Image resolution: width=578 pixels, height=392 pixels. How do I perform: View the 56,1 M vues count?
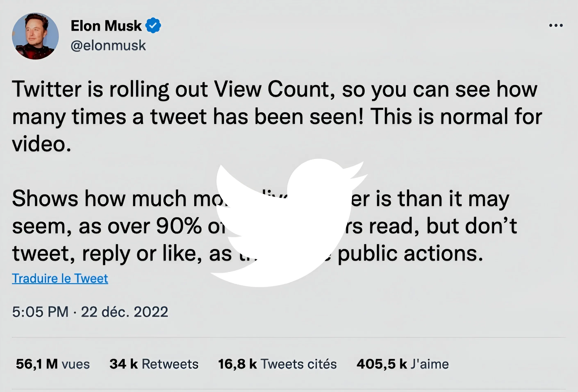53,364
